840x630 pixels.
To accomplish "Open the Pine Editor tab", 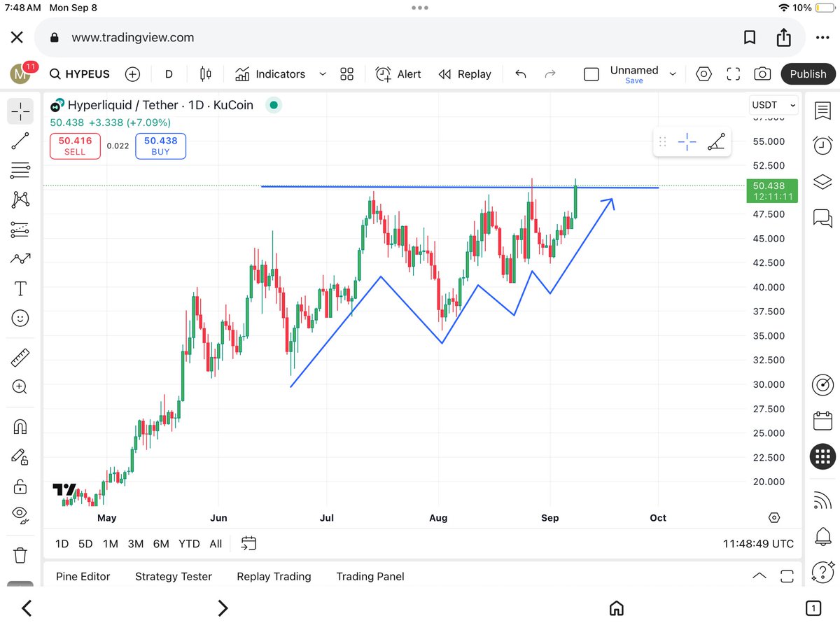I will click(83, 576).
